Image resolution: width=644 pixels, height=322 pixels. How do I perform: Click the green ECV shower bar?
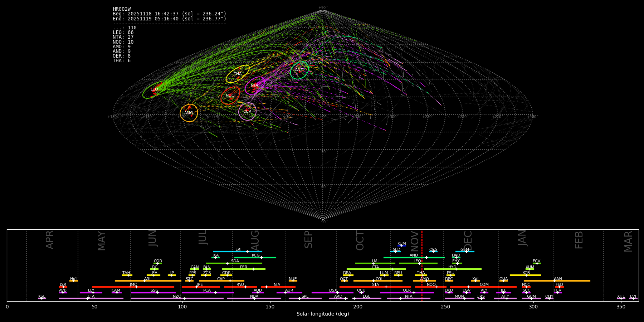(x=537, y=263)
